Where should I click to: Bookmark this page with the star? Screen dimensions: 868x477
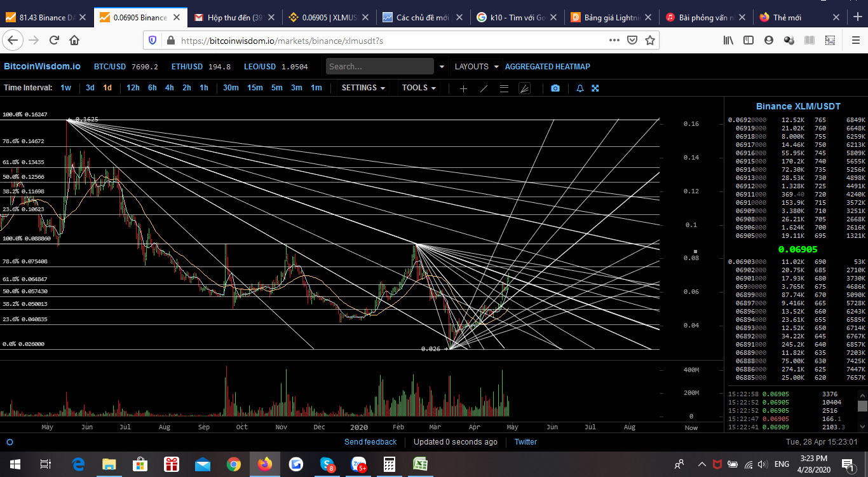click(650, 40)
